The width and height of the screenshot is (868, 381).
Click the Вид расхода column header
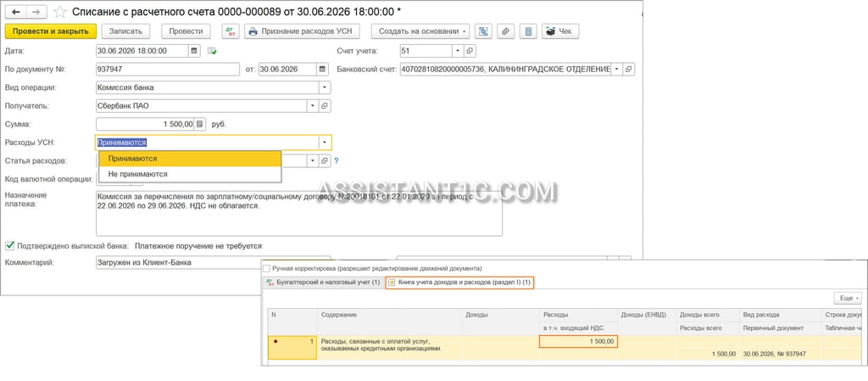pyautogui.click(x=781, y=315)
